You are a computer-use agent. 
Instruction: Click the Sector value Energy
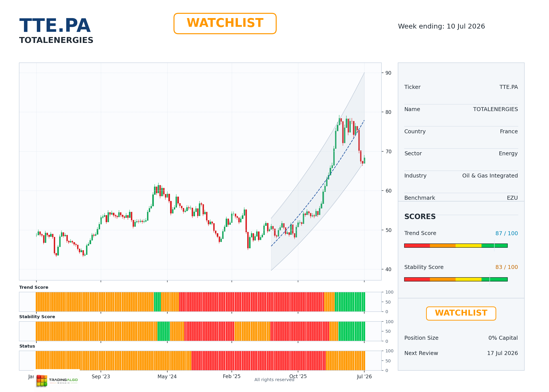point(508,154)
